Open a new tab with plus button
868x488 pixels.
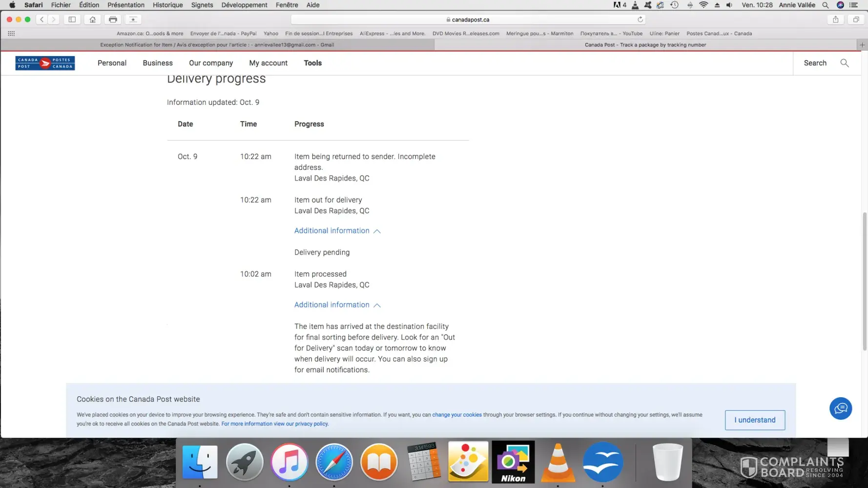point(862,45)
